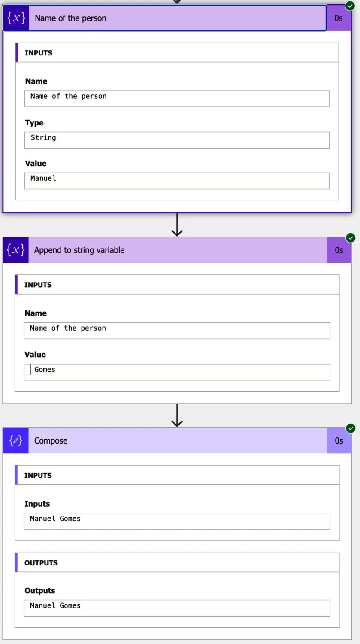Click the Compose Inputs field 'Manuel Gomes'
Image resolution: width=360 pixels, height=644 pixels.
177,521
